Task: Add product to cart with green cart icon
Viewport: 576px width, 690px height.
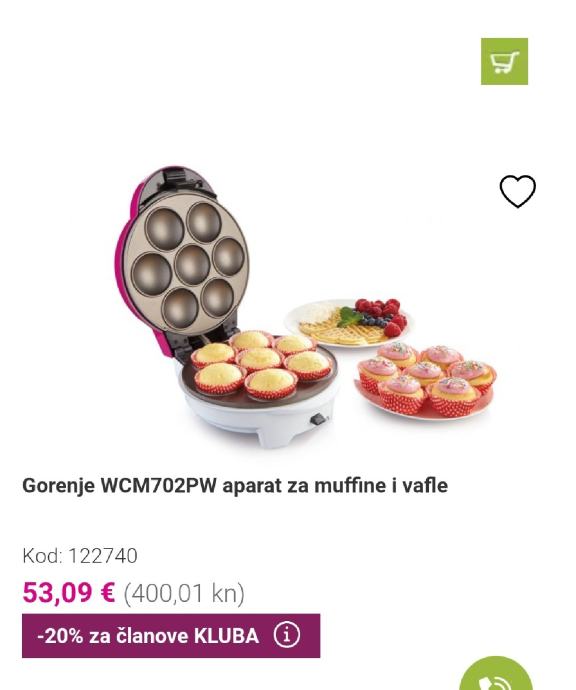Action: (504, 61)
